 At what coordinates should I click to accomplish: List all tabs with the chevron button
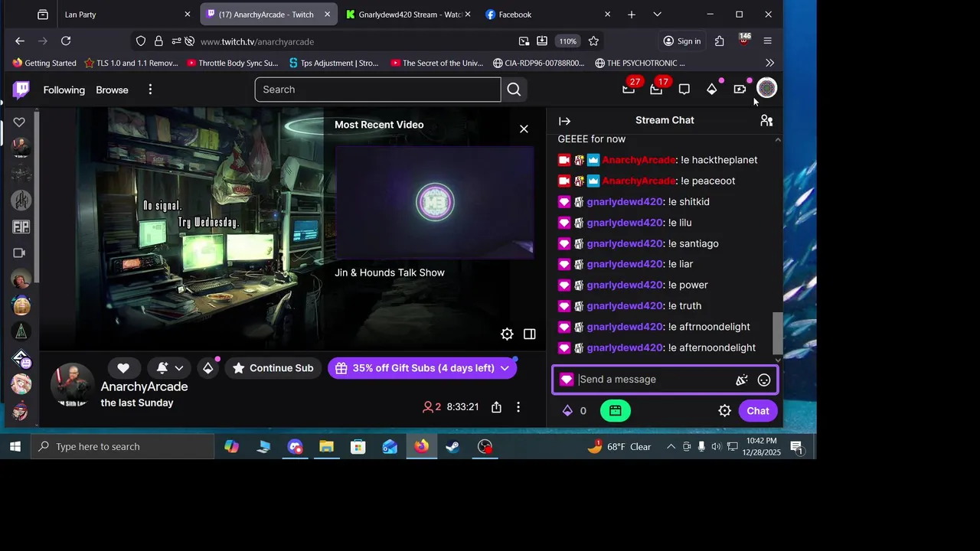coord(657,15)
